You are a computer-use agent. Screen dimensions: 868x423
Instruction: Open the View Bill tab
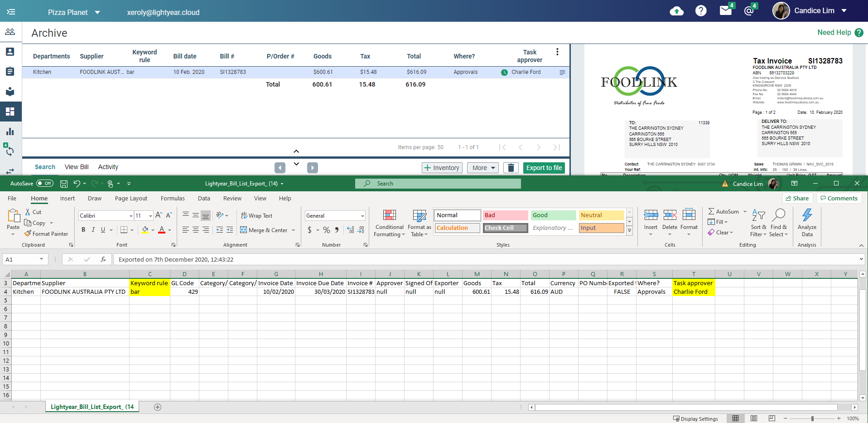coord(77,167)
